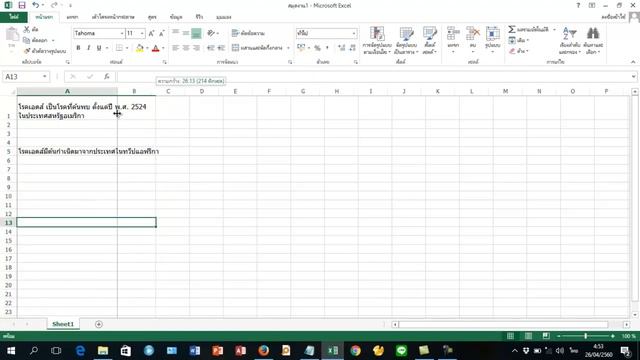Open Sort and Filter button
Screen dimensions: 640x360
click(x=570, y=40)
